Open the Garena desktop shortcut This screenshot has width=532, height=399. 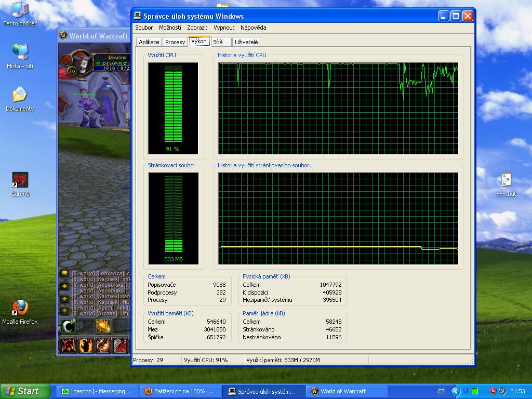[x=20, y=181]
